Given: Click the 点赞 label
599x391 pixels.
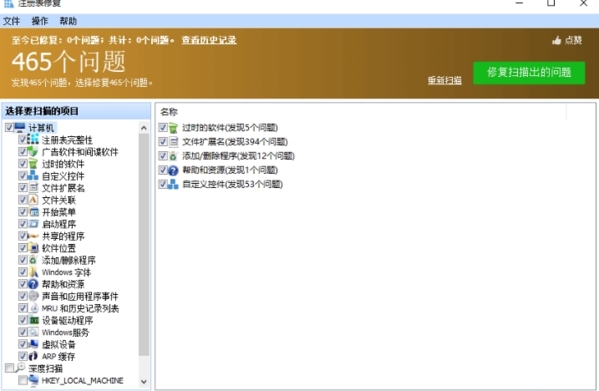Looking at the screenshot, I should 573,40.
